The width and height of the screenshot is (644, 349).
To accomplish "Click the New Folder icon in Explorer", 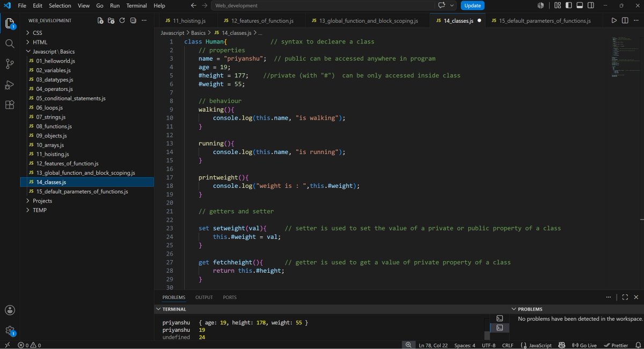I will (x=111, y=21).
